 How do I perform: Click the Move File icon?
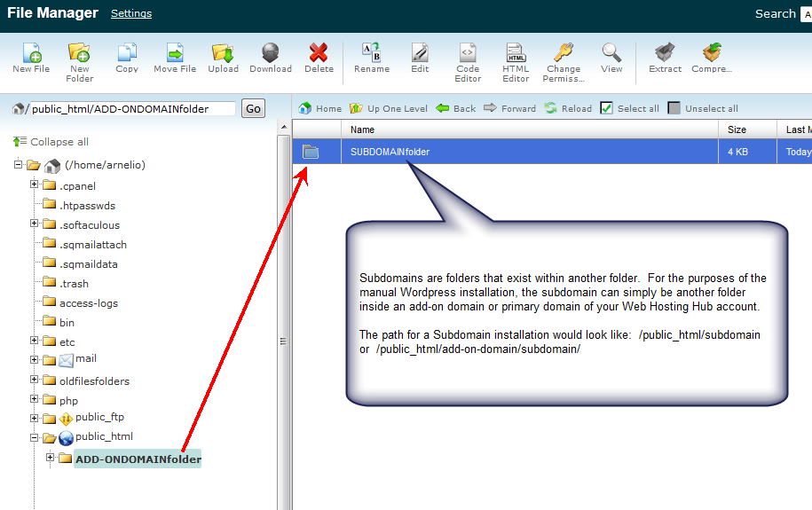point(175,53)
